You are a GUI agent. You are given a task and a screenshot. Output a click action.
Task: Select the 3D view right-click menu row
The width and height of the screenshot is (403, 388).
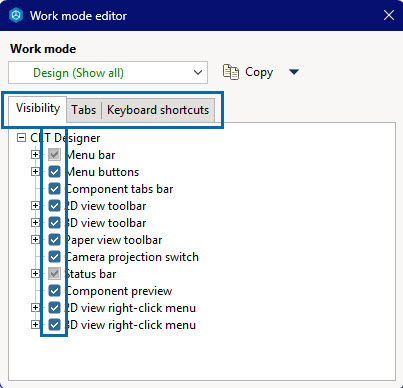coord(130,325)
